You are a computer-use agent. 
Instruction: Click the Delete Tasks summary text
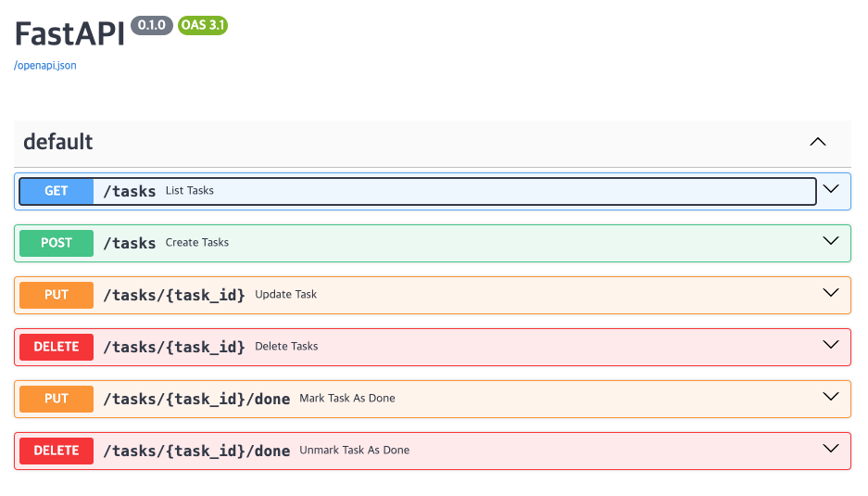[286, 347]
